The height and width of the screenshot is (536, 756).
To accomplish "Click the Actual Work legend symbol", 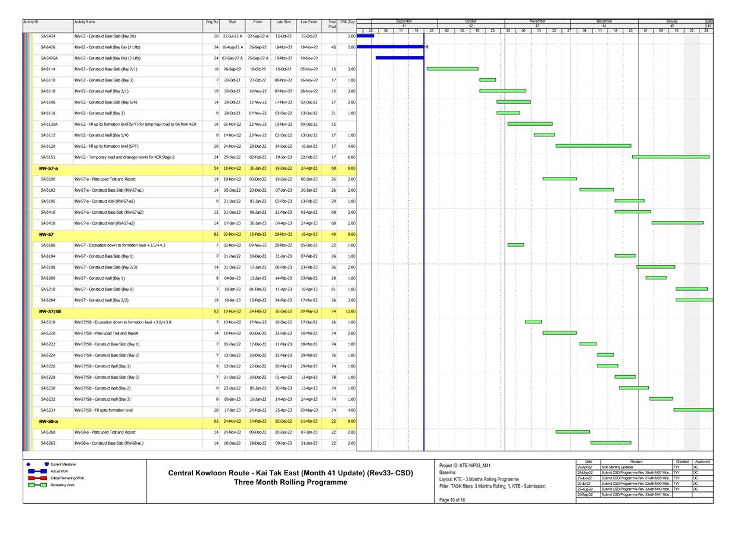I will 38,471.
